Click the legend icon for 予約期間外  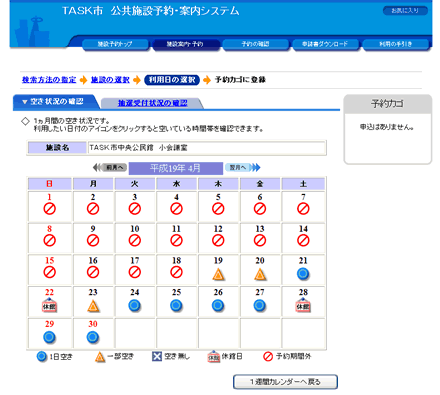268,356
